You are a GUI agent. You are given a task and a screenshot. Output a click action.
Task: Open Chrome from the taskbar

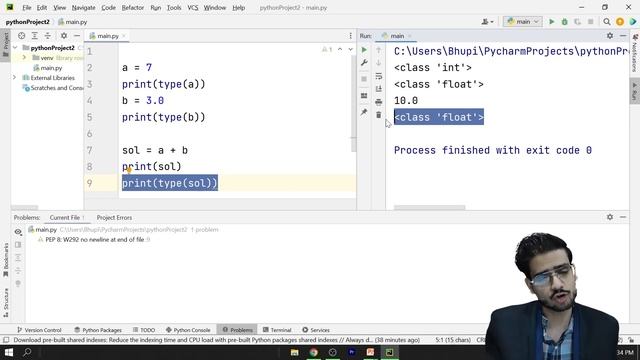pyautogui.click(x=313, y=352)
